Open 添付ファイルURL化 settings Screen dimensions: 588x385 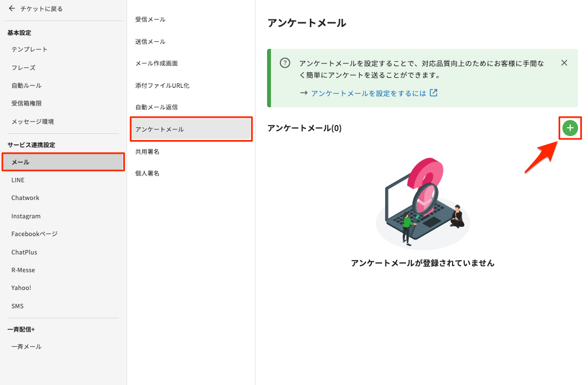click(163, 86)
